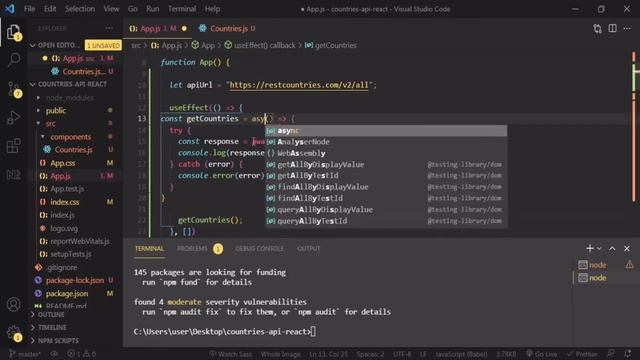Open the File menu
Viewport: 640px width, 360px height.
29,9
